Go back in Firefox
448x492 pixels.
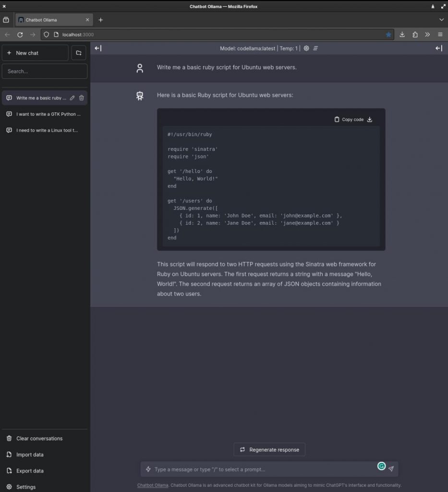tap(7, 35)
